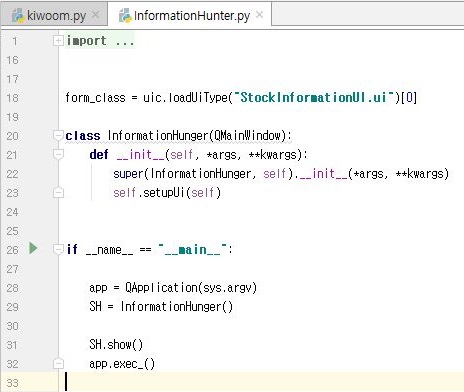This screenshot has width=464, height=392.
Task: Click line number 33 in the gutter
Action: [12, 383]
